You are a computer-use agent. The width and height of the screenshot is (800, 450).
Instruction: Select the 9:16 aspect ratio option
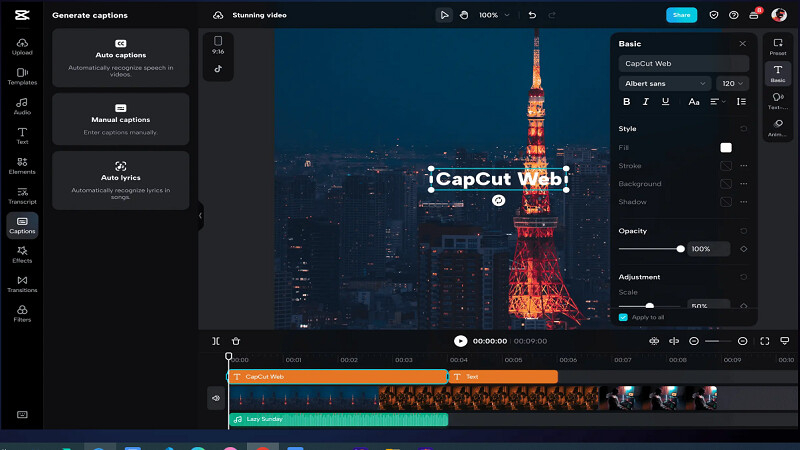pos(218,45)
